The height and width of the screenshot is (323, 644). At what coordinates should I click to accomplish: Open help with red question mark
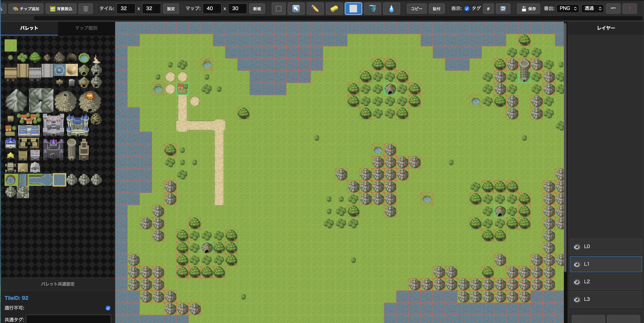tap(629, 9)
